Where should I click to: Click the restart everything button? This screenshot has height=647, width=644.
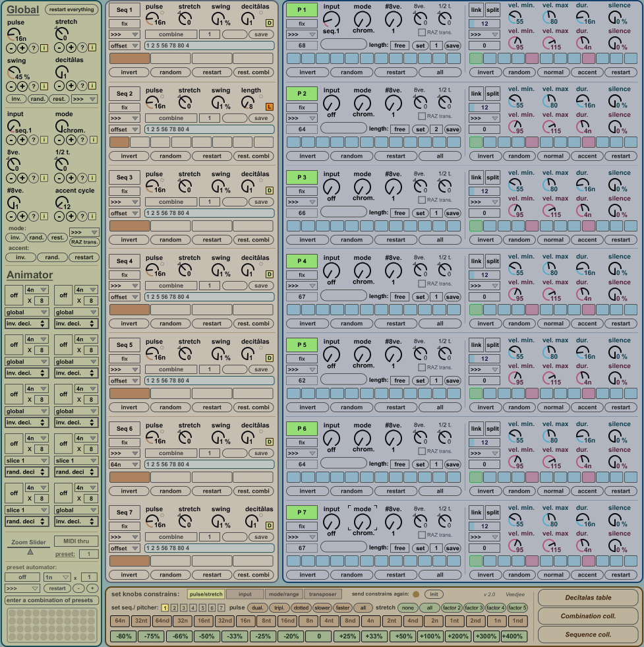71,9
